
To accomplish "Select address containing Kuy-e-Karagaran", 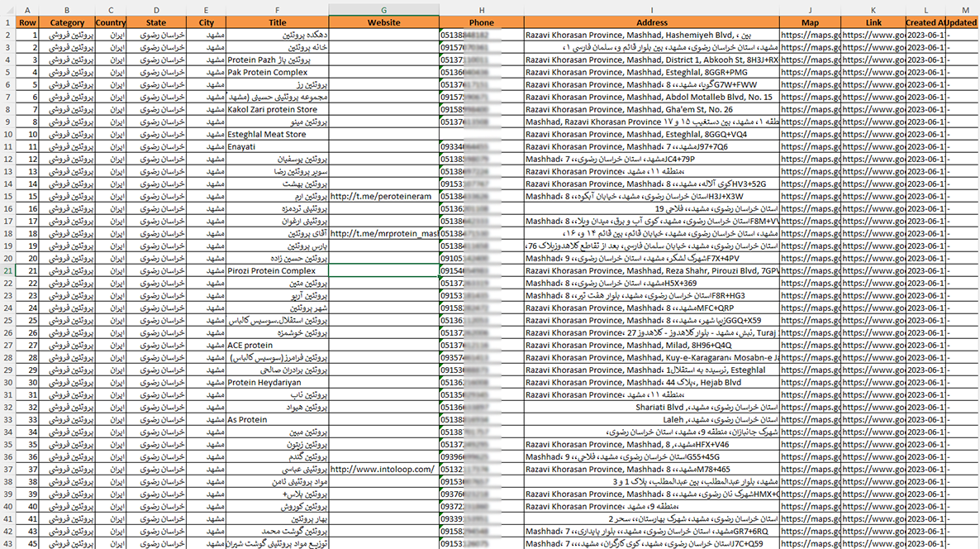I will click(x=652, y=358).
